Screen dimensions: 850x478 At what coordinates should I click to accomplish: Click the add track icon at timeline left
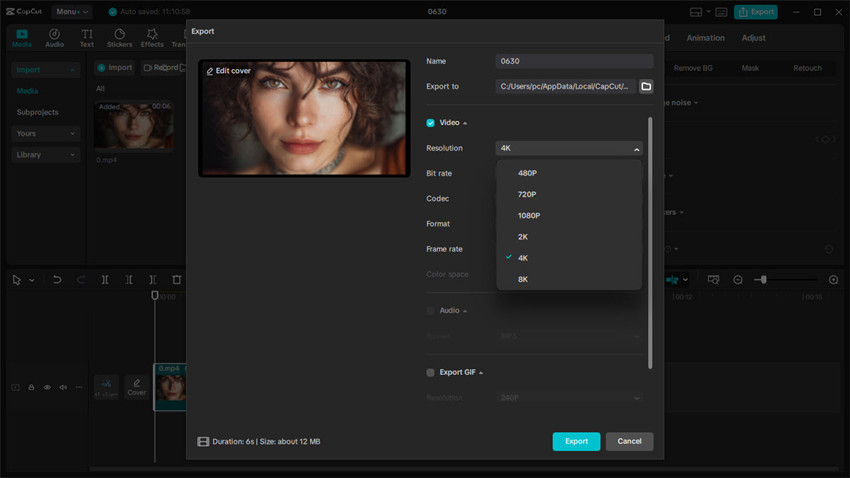tap(15, 387)
